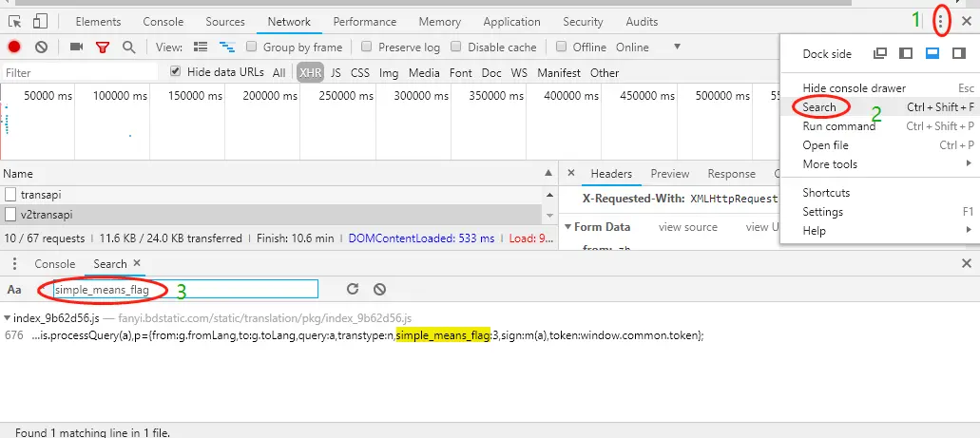Screen dimensions: 980x438
Task: Uncheck Hide data URLs
Action: [x=176, y=72]
